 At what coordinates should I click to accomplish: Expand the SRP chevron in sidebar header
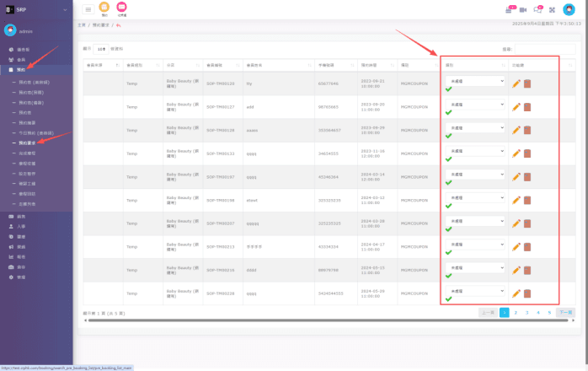pos(64,9)
